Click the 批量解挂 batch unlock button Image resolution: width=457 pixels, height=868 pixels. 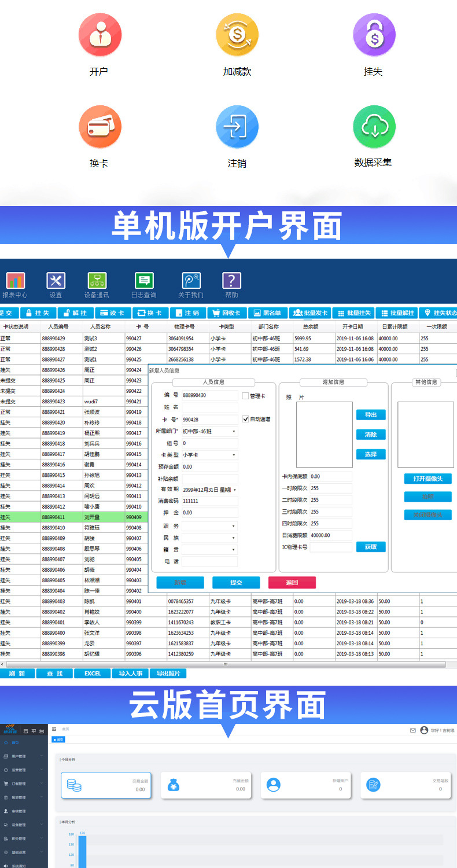[397, 313]
